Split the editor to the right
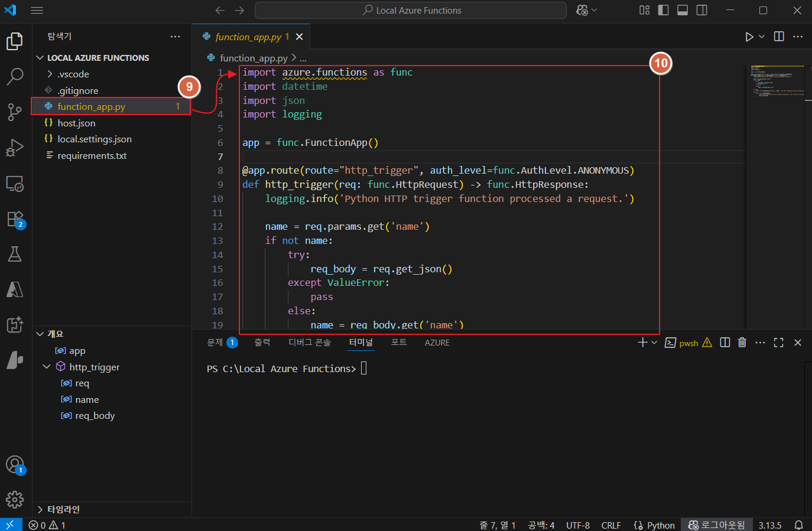Image resolution: width=812 pixels, height=531 pixels. coord(779,37)
